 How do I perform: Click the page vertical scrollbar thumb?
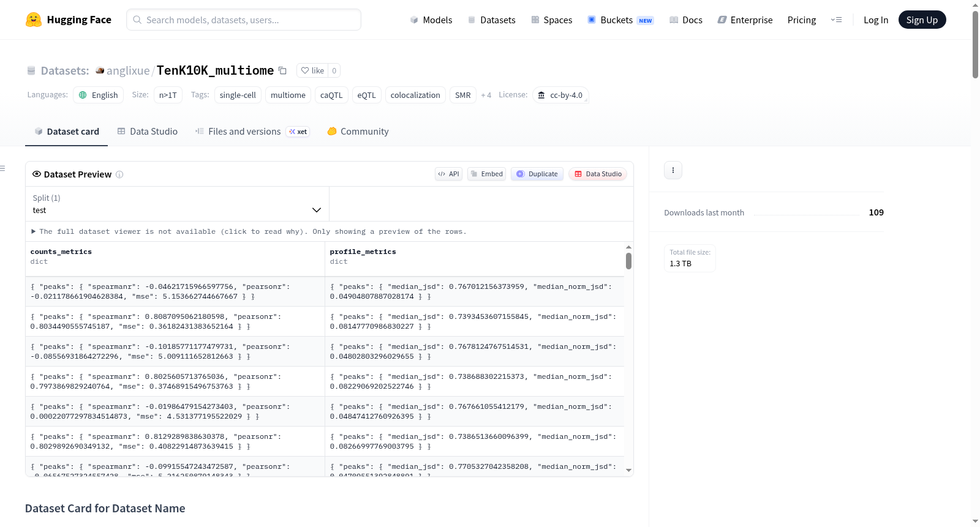975,44
